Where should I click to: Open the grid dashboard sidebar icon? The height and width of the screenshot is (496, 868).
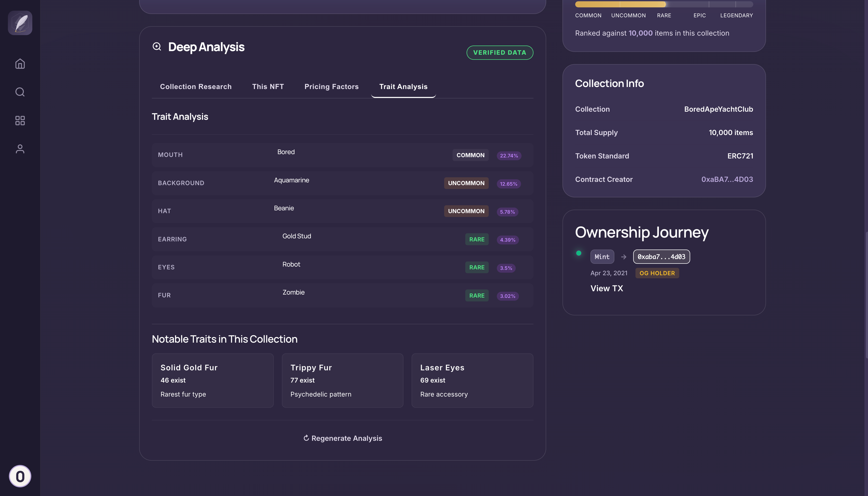click(20, 121)
